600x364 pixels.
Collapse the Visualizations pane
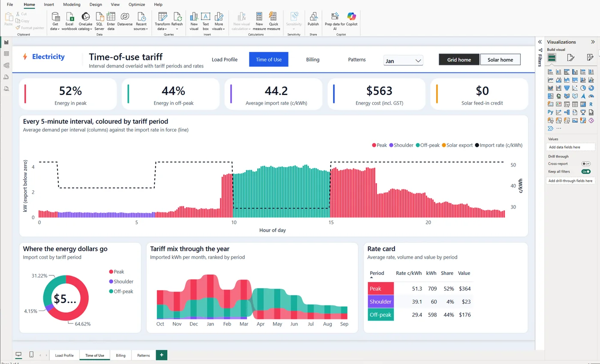(x=593, y=42)
